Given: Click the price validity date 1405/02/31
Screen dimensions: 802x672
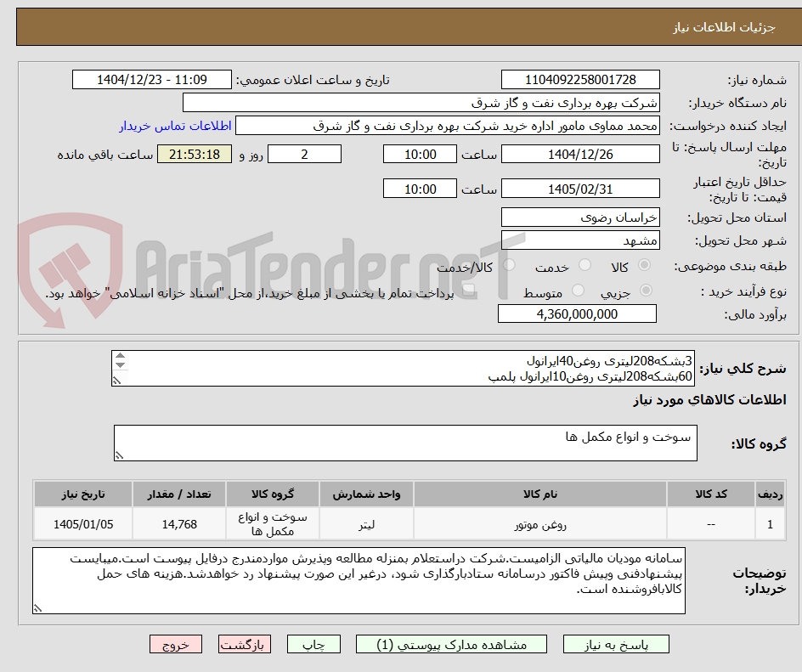Looking at the screenshot, I should point(580,189).
